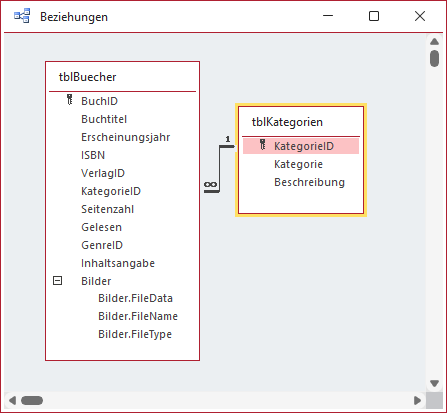This screenshot has width=447, height=413.
Task: Select the Erscheinungsjahr field
Action: point(126,137)
